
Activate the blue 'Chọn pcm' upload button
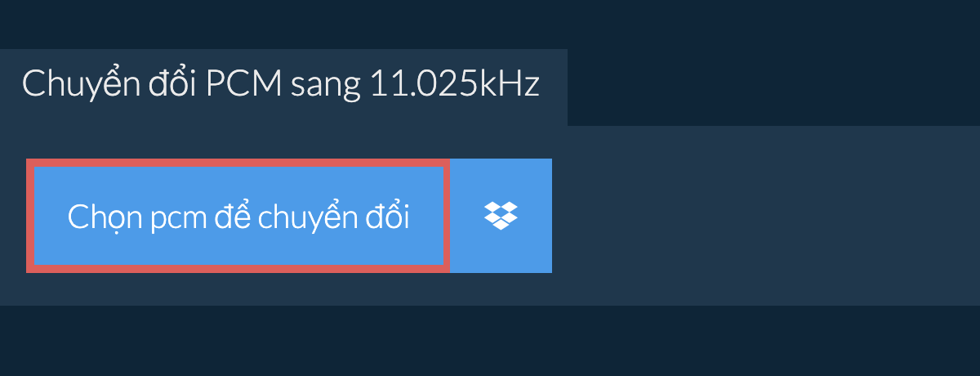tap(238, 216)
